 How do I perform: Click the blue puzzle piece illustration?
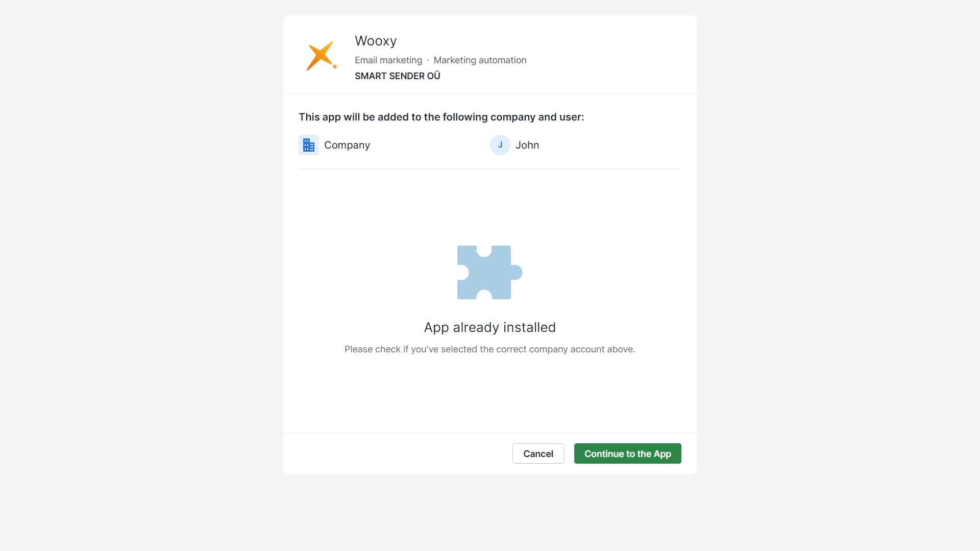tap(489, 273)
